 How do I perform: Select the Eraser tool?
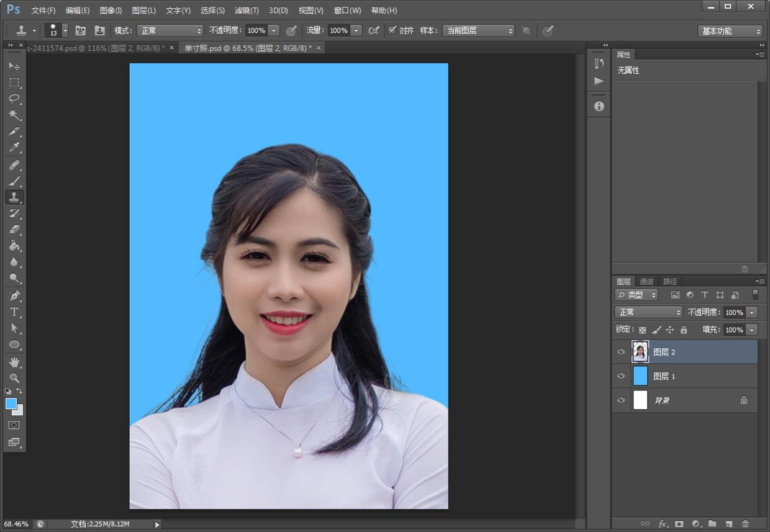(x=14, y=230)
